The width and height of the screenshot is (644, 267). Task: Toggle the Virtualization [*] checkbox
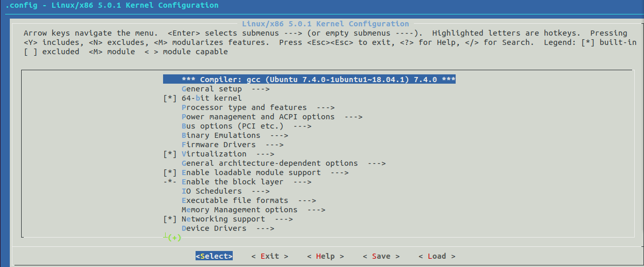pyautogui.click(x=170, y=154)
